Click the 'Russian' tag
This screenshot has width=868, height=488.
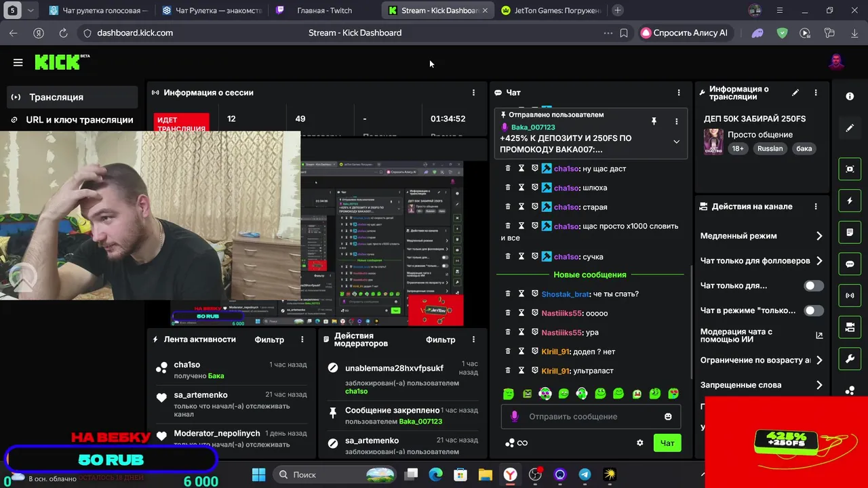pyautogui.click(x=770, y=148)
